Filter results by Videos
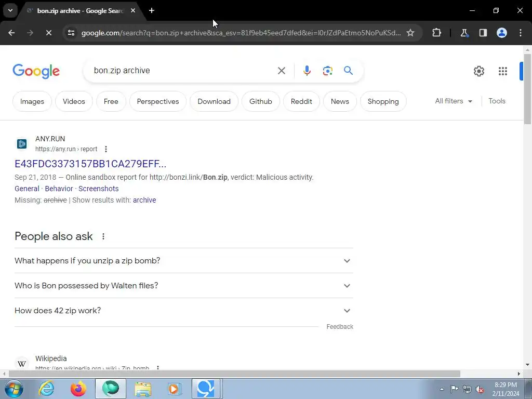This screenshot has height=399, width=532. pyautogui.click(x=74, y=101)
